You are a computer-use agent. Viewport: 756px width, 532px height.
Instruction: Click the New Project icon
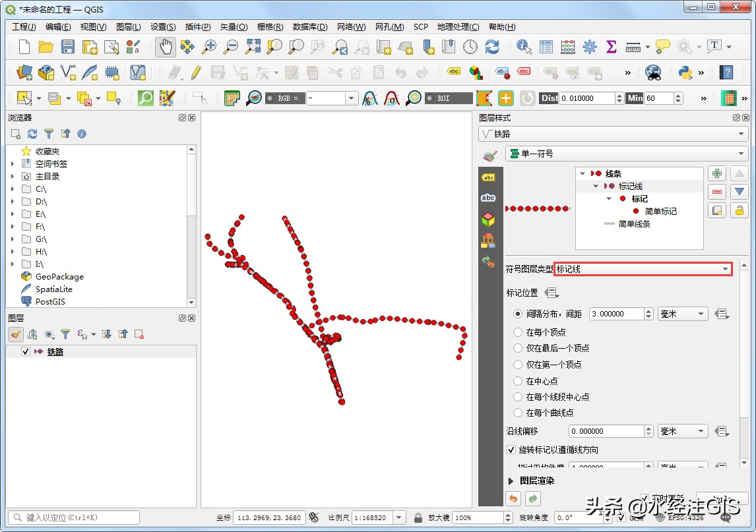pos(24,47)
